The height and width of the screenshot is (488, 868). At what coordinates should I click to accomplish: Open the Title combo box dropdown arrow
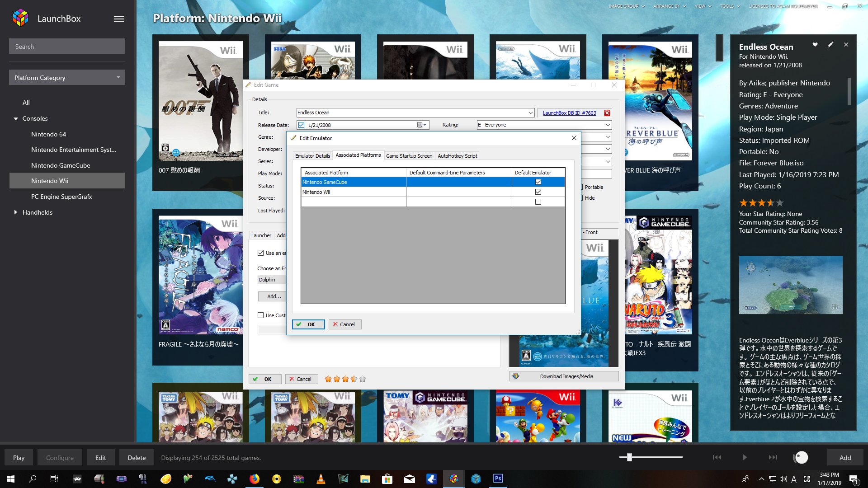pyautogui.click(x=530, y=113)
